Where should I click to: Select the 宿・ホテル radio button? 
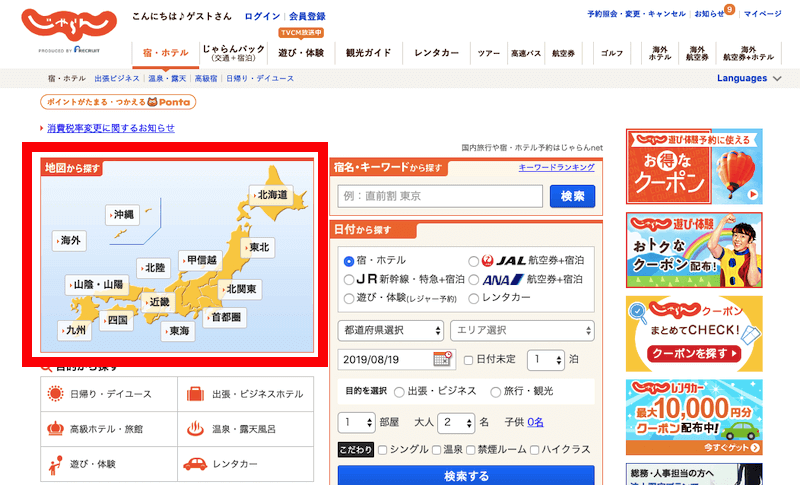348,261
